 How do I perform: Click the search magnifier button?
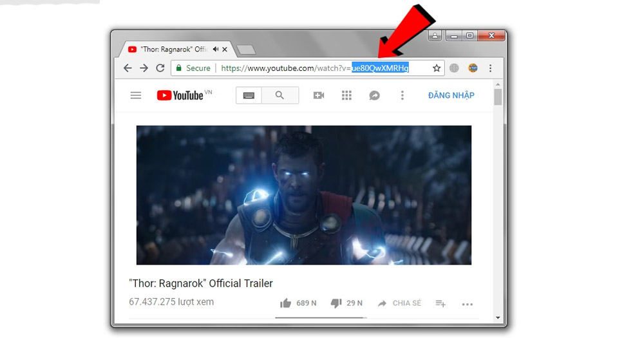tap(279, 95)
